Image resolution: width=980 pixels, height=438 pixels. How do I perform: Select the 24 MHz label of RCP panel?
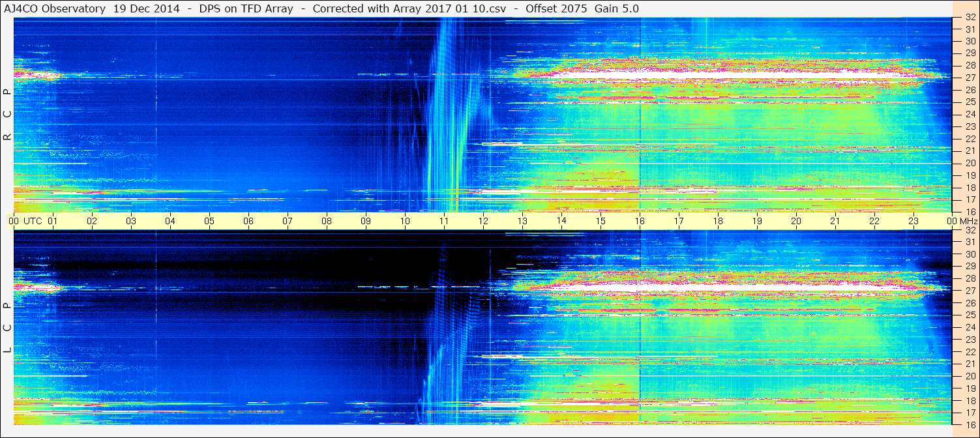tap(970, 114)
